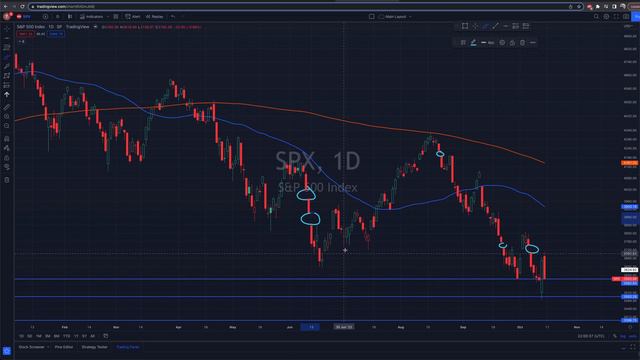Open chart settings gear in top bar
640x360 pixels.
point(606,16)
